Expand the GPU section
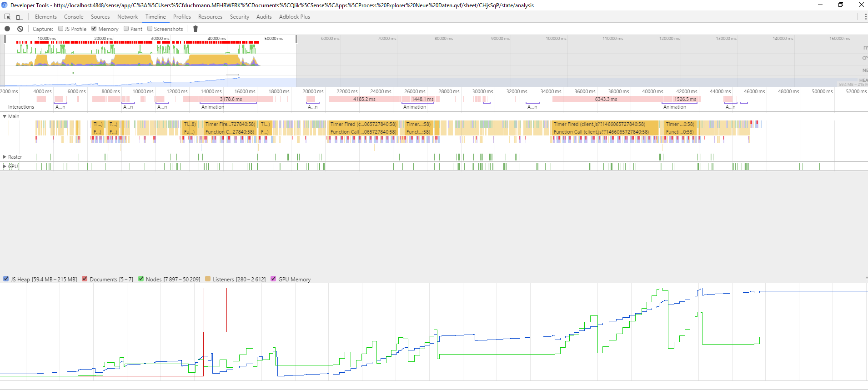This screenshot has width=868, height=390. point(5,166)
